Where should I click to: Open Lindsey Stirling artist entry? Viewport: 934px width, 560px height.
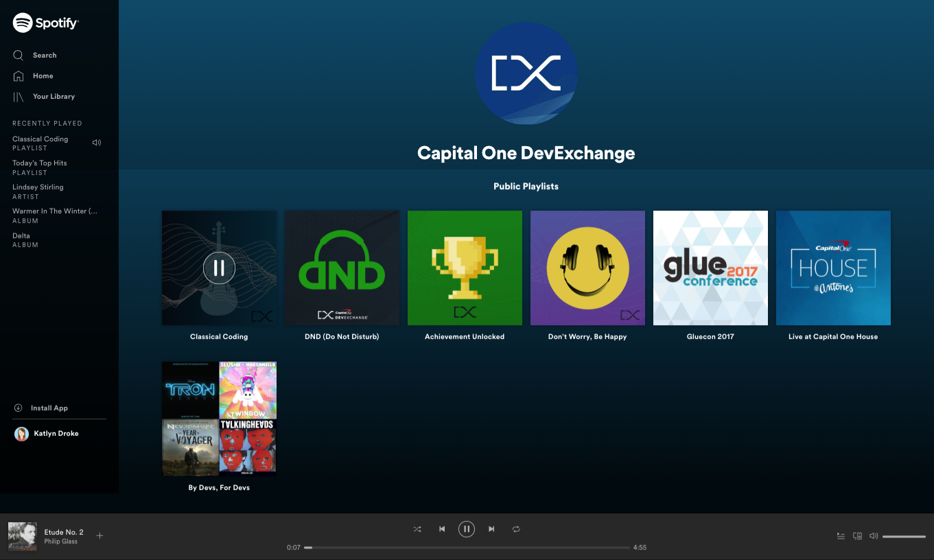pos(38,191)
